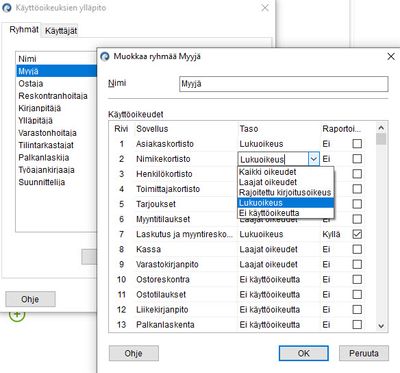This screenshot has width=400, height=373.
Task: Click Kyllä value in Laskutus row
Action: click(331, 234)
